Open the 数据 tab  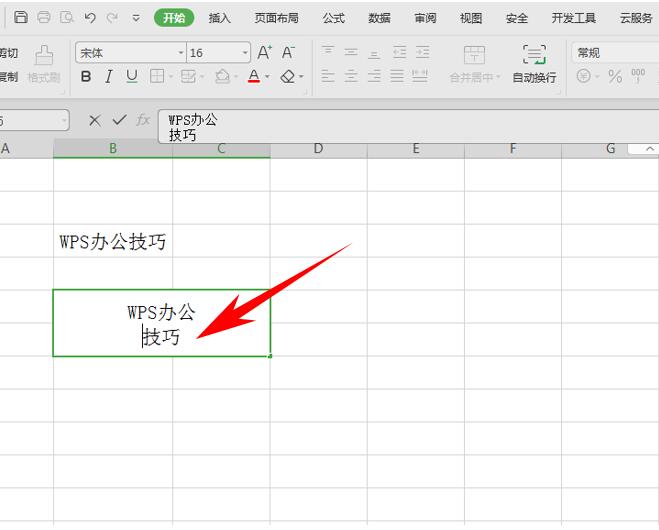click(379, 18)
